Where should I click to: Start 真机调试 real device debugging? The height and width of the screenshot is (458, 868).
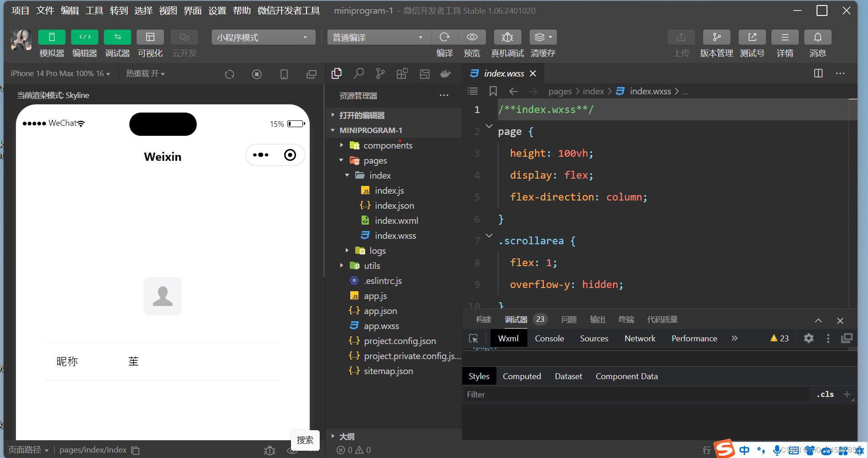pyautogui.click(x=507, y=37)
